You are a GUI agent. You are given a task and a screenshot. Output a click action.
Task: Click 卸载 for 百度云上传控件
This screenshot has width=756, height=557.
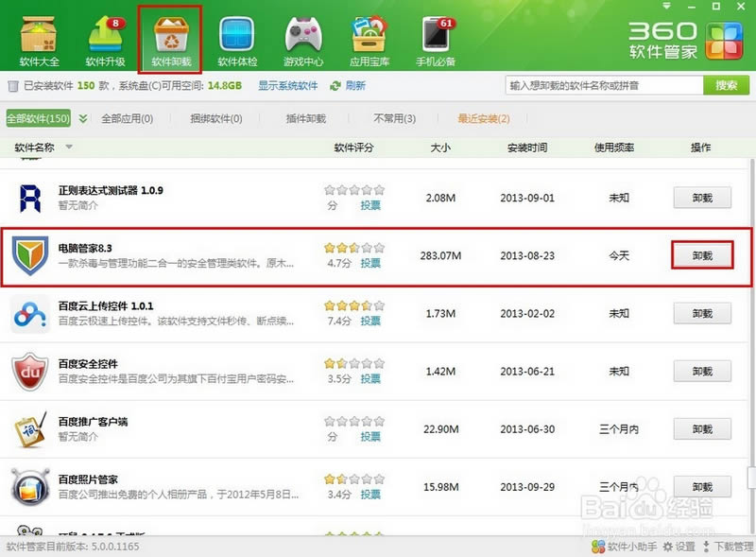702,313
